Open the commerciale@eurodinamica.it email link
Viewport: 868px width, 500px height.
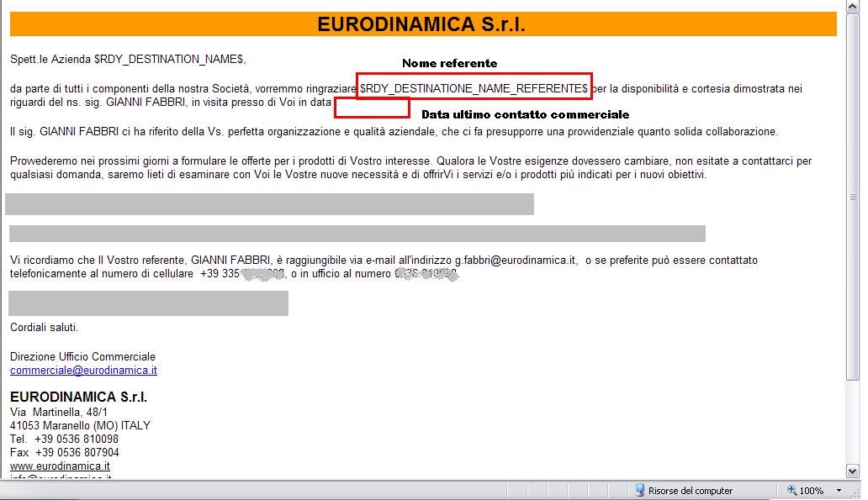coord(83,370)
